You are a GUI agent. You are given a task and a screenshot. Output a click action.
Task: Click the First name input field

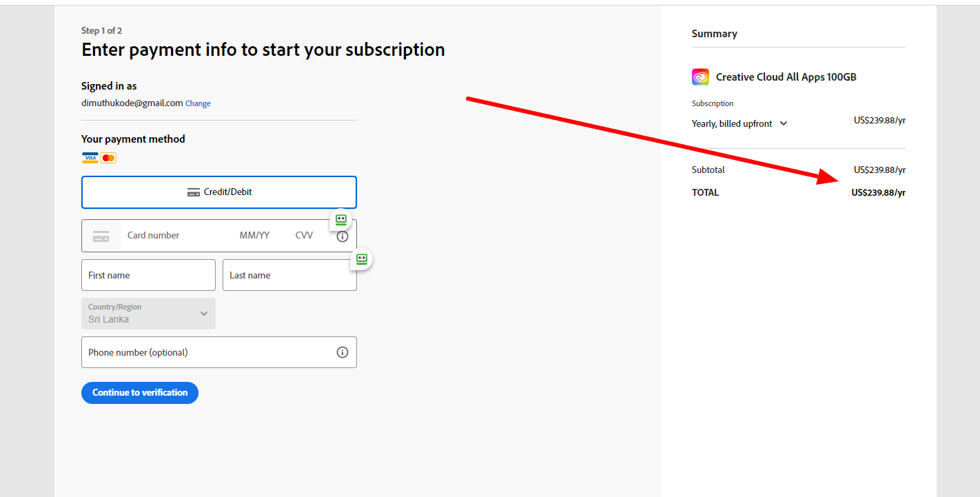click(148, 275)
